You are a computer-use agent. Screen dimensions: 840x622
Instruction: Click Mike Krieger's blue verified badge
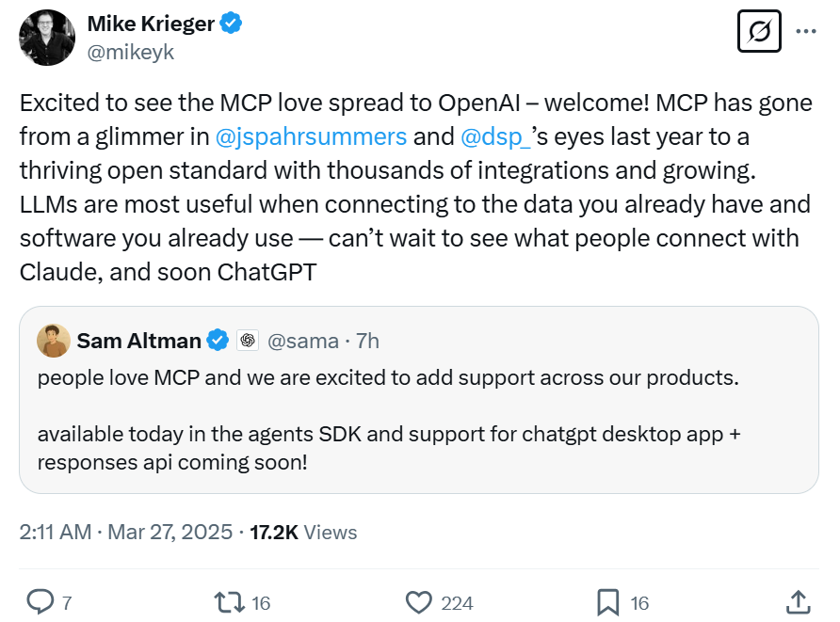coord(232,24)
